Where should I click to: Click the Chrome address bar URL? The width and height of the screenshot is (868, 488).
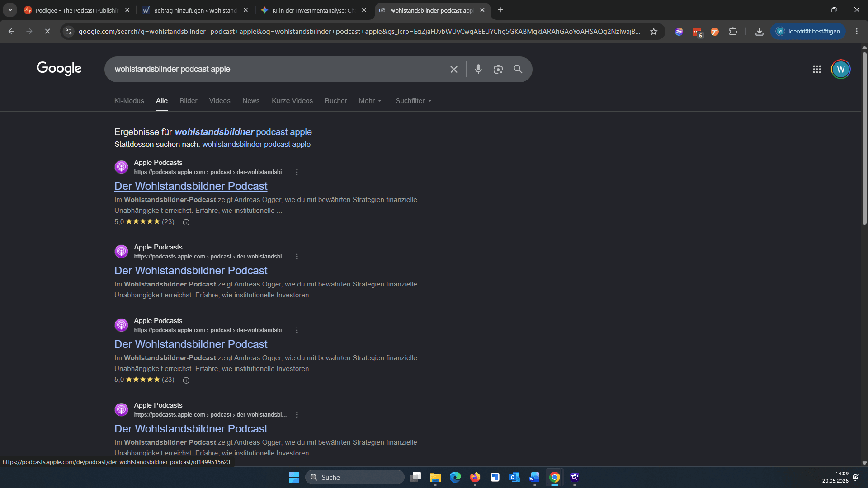pyautogui.click(x=359, y=31)
